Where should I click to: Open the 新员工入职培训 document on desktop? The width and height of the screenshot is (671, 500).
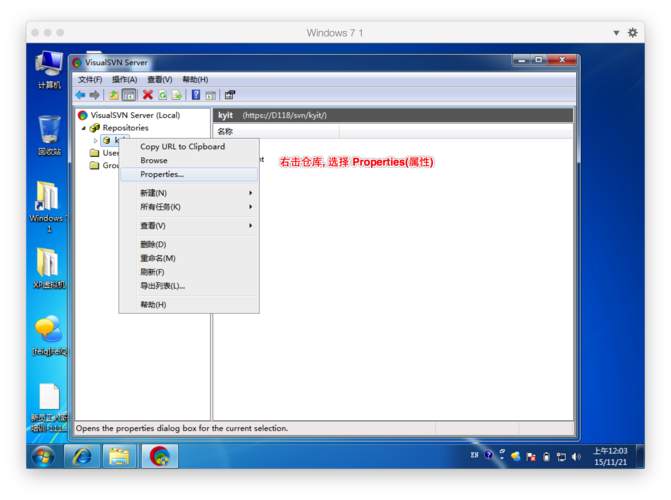pyautogui.click(x=49, y=408)
